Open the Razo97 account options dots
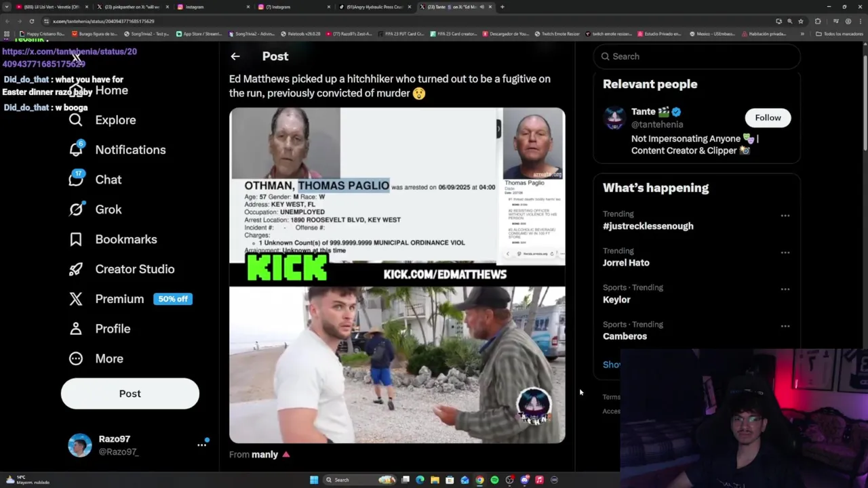Image resolution: width=868 pixels, height=488 pixels. (201, 445)
